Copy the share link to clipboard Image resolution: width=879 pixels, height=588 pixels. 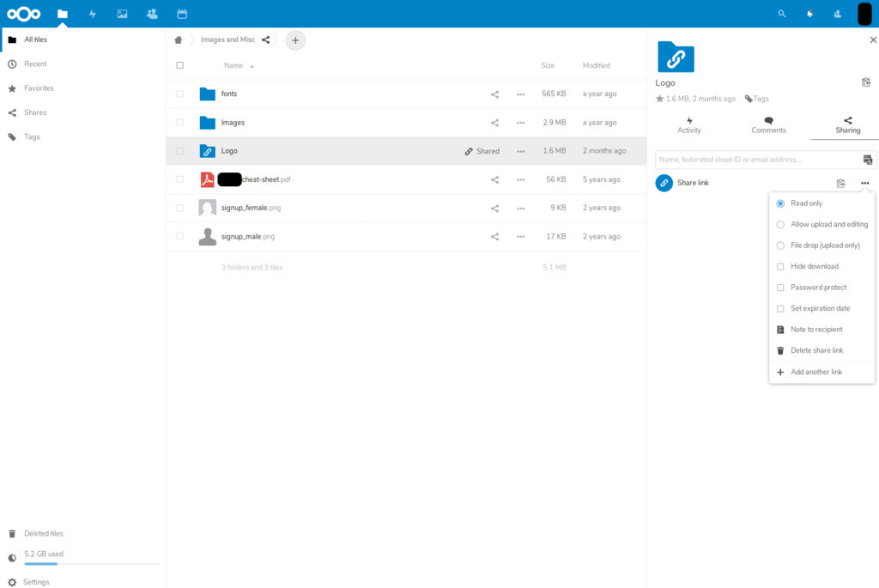(x=840, y=183)
